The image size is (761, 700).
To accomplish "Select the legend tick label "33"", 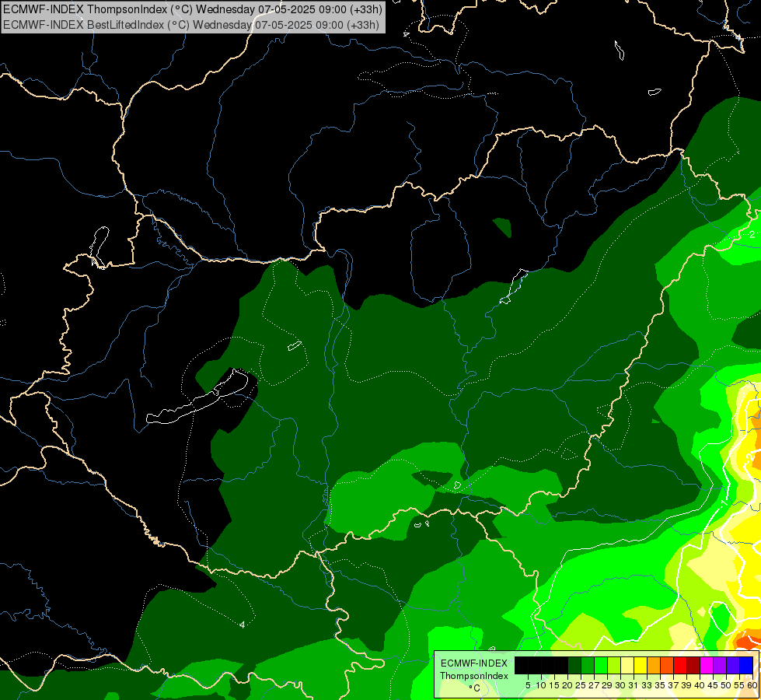I will (647, 685).
